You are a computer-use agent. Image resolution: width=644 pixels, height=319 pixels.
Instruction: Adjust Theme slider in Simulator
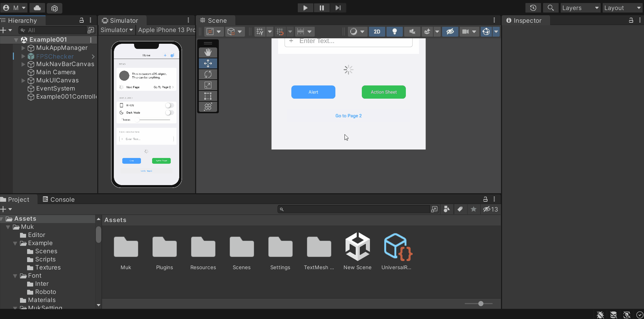(152, 120)
